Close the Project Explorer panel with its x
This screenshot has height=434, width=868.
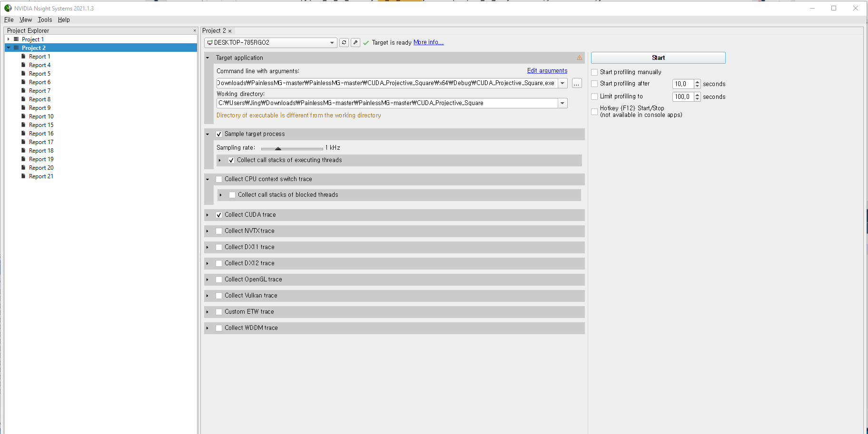[195, 30]
